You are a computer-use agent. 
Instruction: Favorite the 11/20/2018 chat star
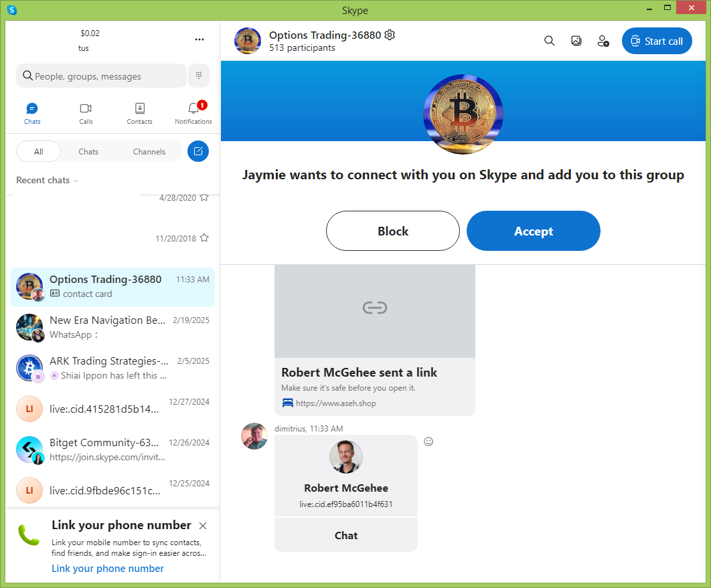pos(204,238)
